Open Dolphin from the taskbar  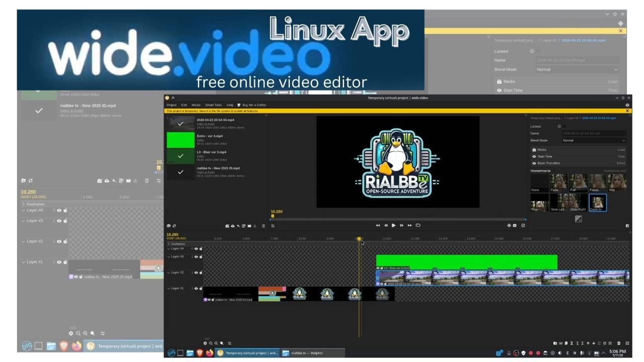pos(312,353)
